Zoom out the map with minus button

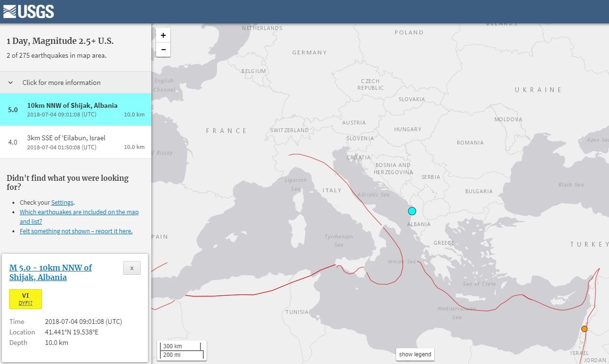pos(163,49)
